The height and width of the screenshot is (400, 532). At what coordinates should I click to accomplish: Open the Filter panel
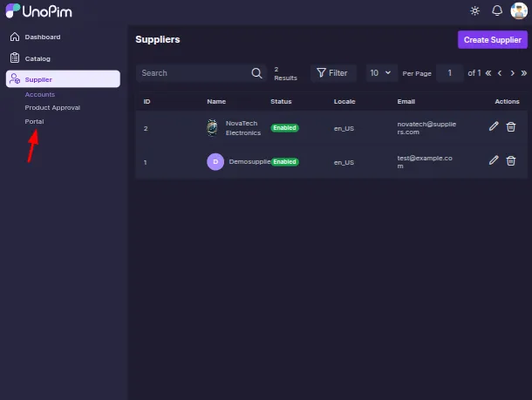(333, 73)
